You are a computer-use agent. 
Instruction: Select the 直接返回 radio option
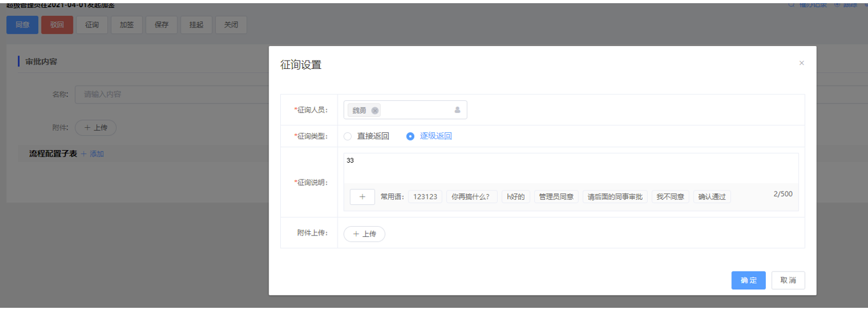(x=348, y=136)
